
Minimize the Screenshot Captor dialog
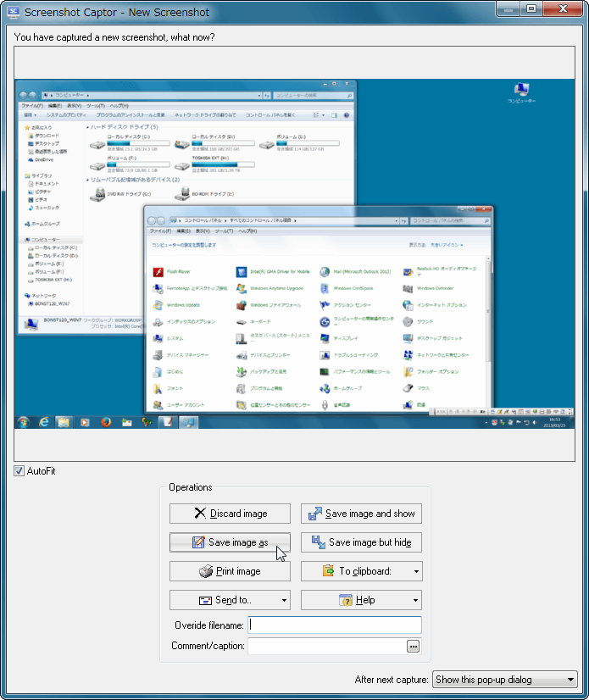[x=508, y=8]
